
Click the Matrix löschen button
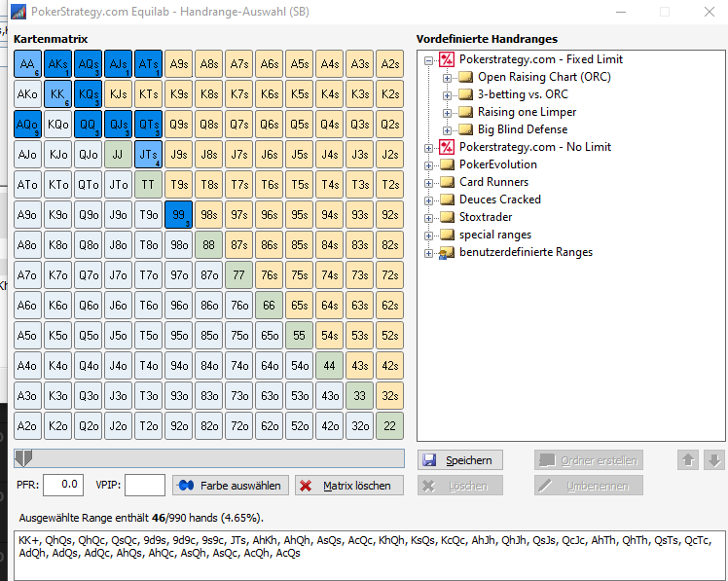tap(349, 486)
